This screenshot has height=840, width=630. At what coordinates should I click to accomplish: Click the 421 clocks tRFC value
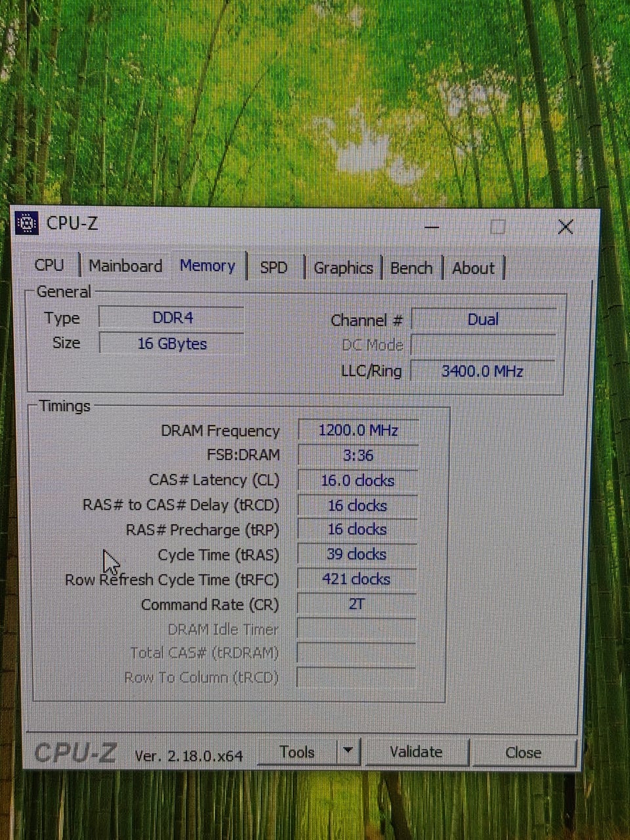[x=356, y=579]
